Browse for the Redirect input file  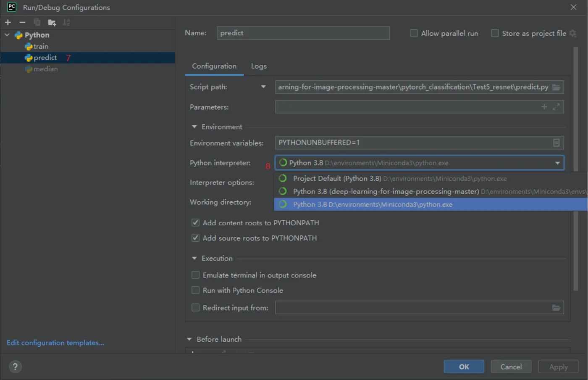(x=556, y=308)
